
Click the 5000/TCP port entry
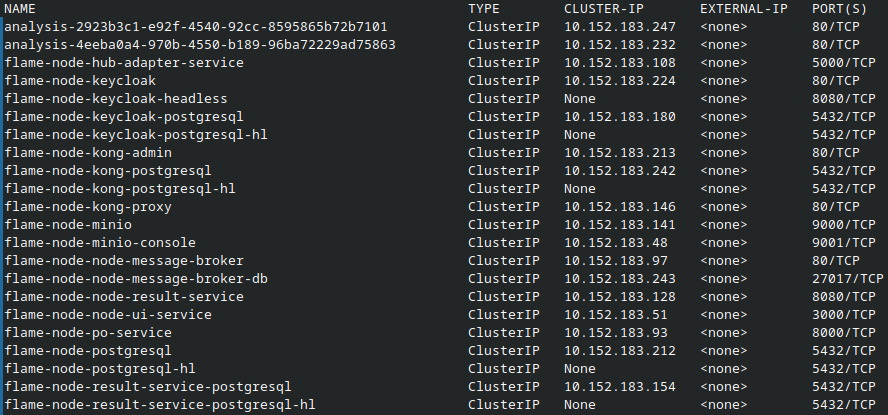tap(843, 63)
